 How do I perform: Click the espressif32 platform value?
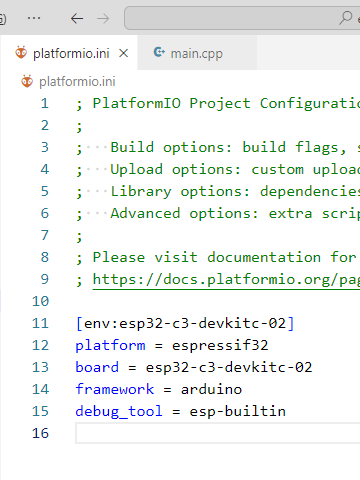click(220, 345)
